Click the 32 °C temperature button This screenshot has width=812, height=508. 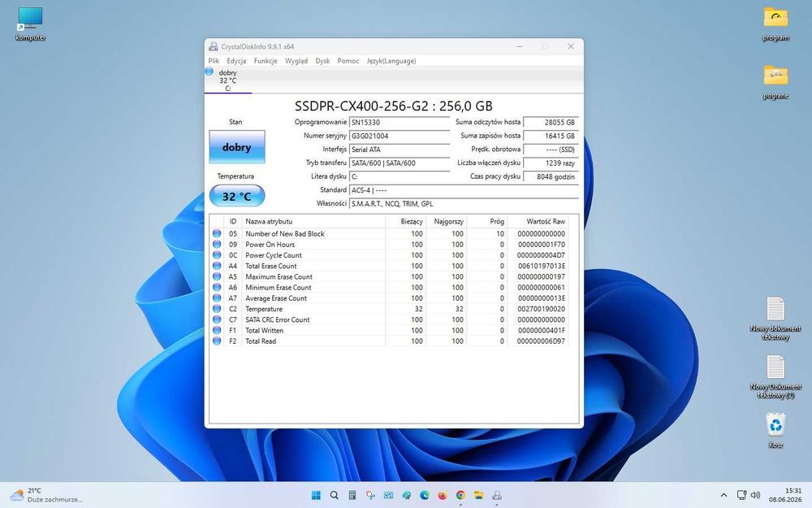[236, 196]
